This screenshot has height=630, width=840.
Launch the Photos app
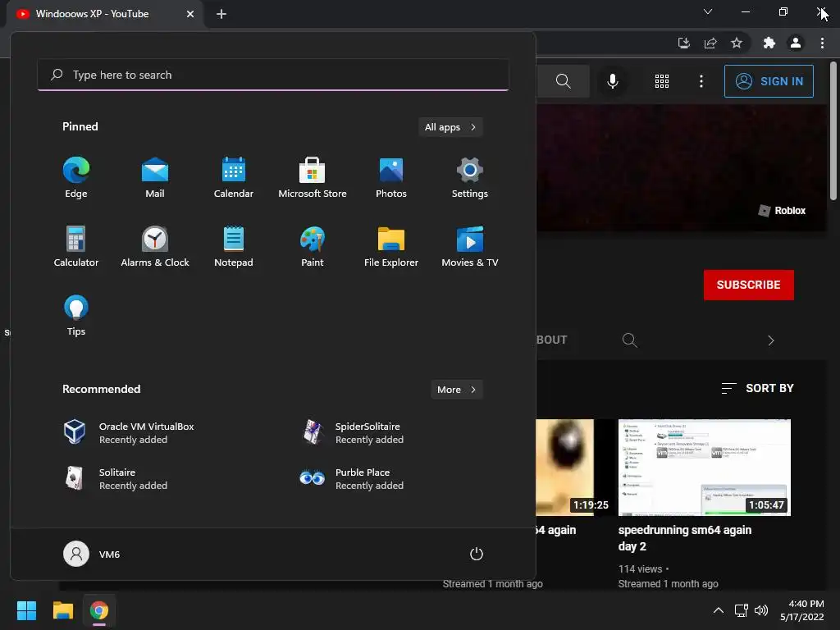point(391,177)
